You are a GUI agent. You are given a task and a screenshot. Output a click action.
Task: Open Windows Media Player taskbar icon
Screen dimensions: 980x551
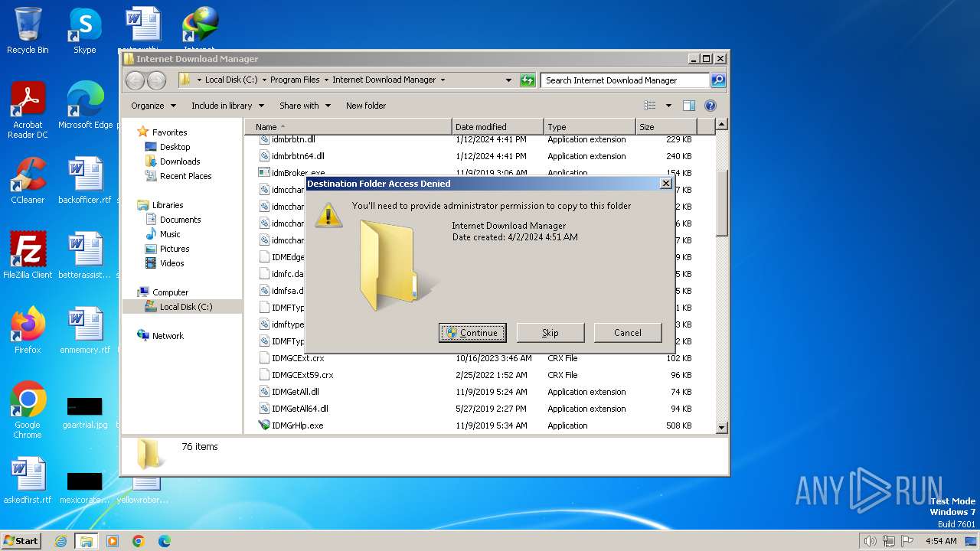coord(113,541)
